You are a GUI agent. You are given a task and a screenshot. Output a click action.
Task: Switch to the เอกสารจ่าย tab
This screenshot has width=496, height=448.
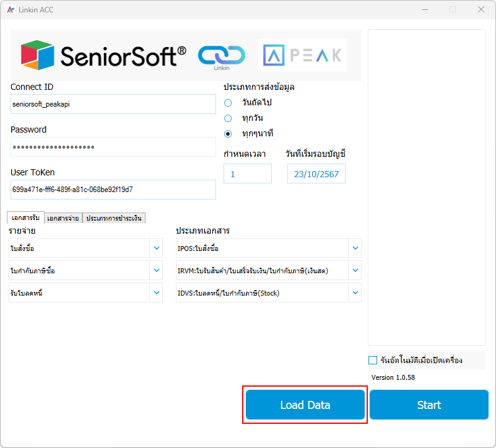63,218
